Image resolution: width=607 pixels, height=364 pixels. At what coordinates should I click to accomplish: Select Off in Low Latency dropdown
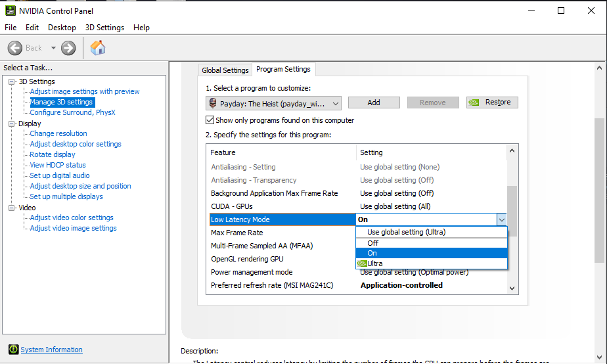[x=373, y=243]
